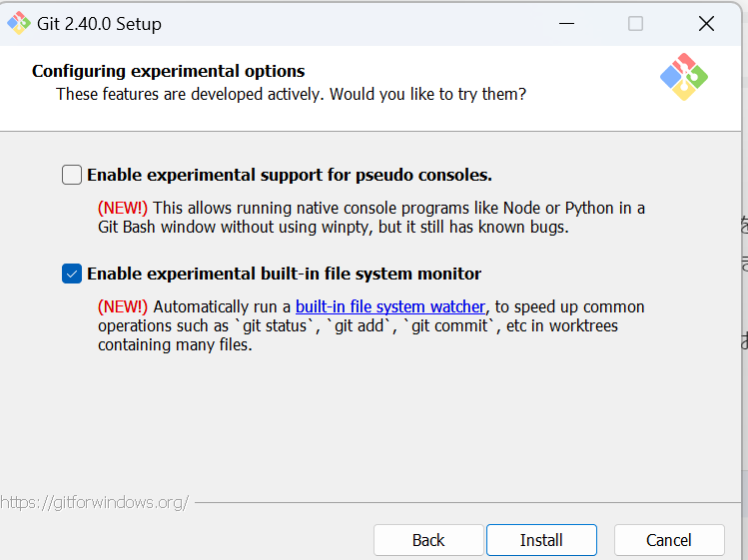Go Back to the previous setup page

pos(427,540)
